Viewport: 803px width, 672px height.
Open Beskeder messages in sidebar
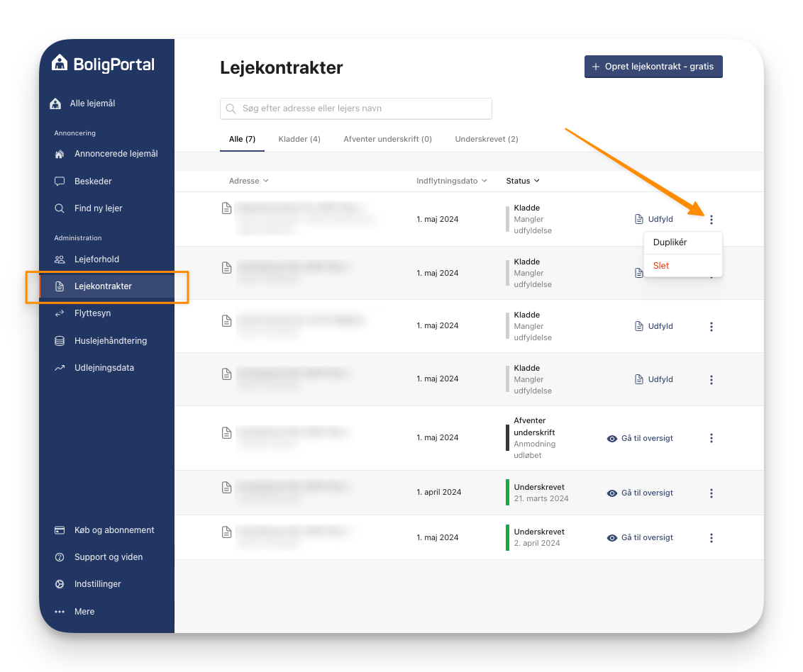[93, 181]
